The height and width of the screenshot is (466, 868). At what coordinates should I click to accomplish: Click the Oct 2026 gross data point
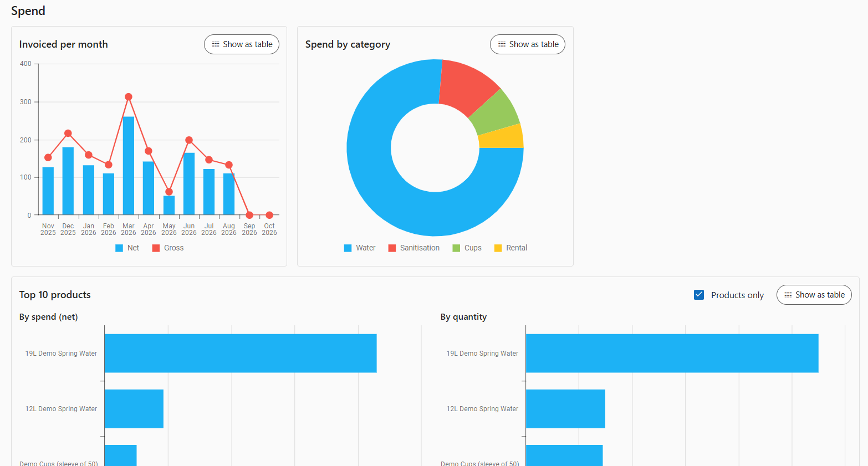click(269, 215)
